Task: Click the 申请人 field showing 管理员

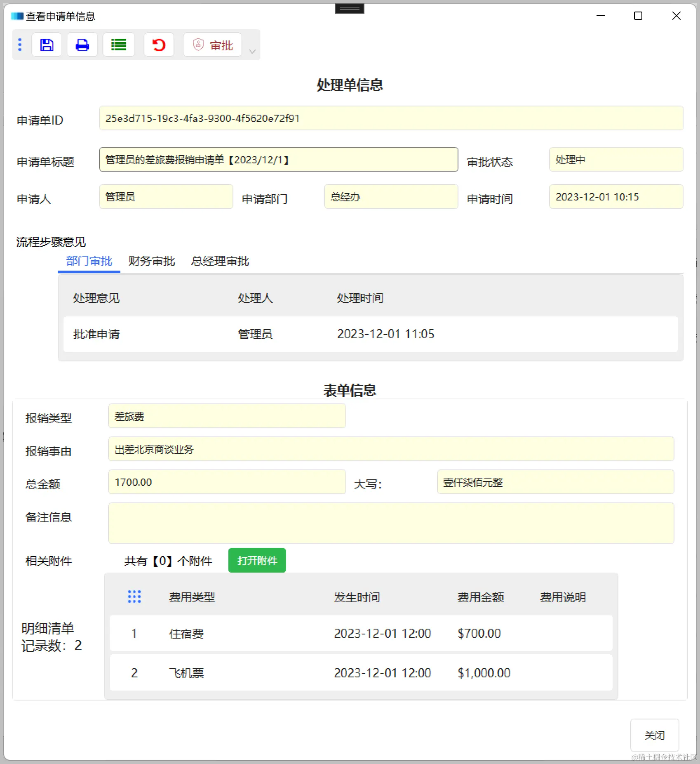Action: point(166,197)
